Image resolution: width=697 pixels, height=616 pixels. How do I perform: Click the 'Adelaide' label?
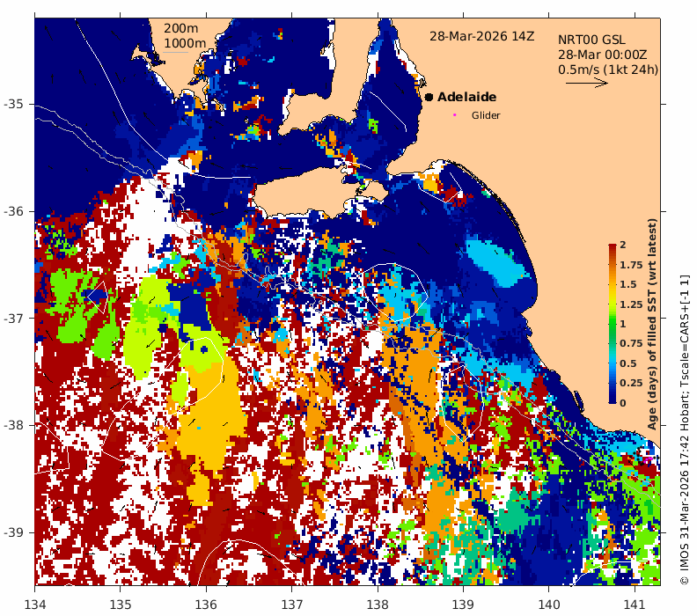click(x=466, y=97)
